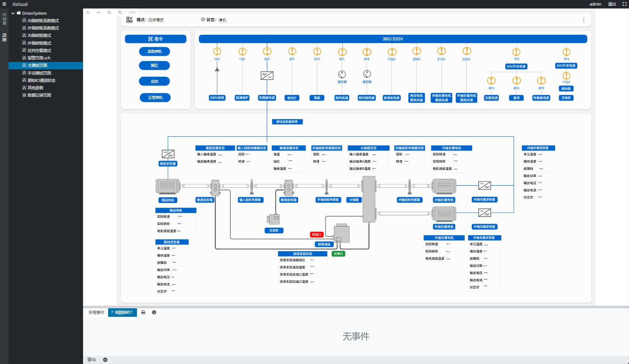Click the 17Q1 breaker symbol
Viewport: 629px width, 364px height.
[566, 76]
